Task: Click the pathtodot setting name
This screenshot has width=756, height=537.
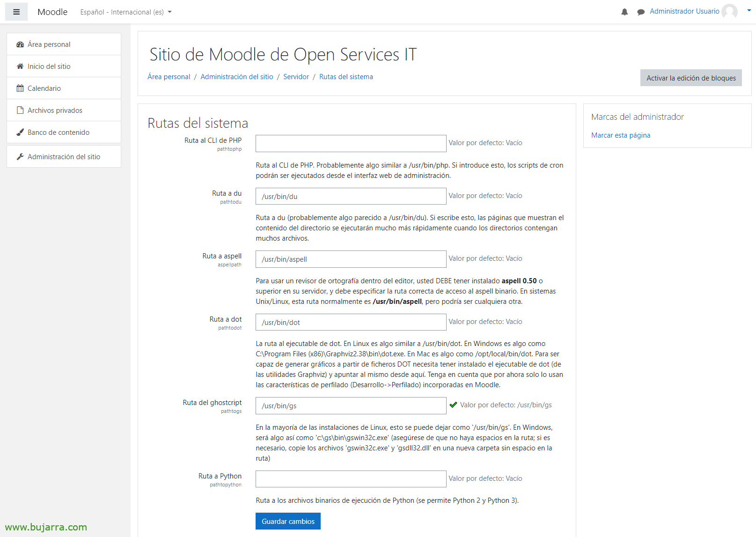Action: (x=230, y=328)
